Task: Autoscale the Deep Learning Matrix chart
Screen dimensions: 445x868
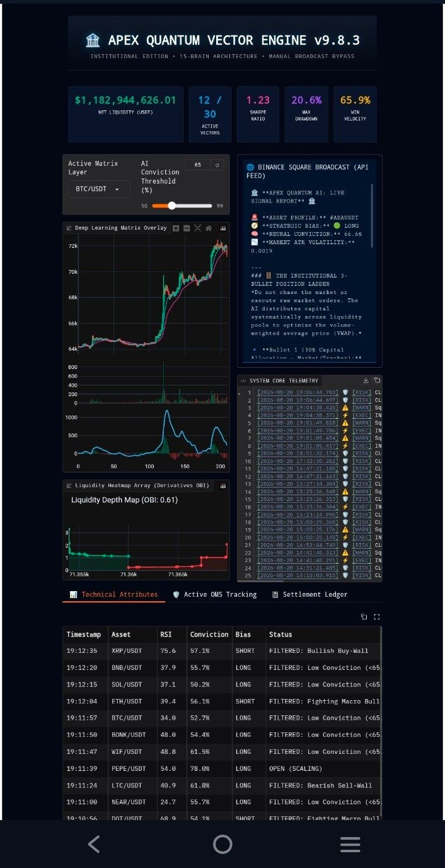Action: tap(197, 228)
